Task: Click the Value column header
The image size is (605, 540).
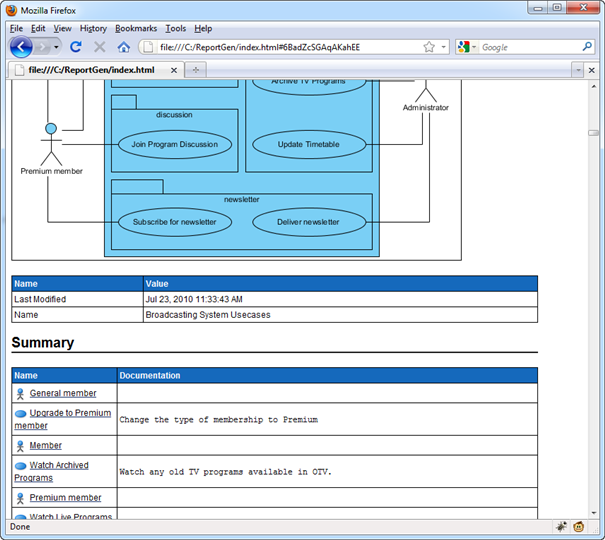Action: [340, 284]
